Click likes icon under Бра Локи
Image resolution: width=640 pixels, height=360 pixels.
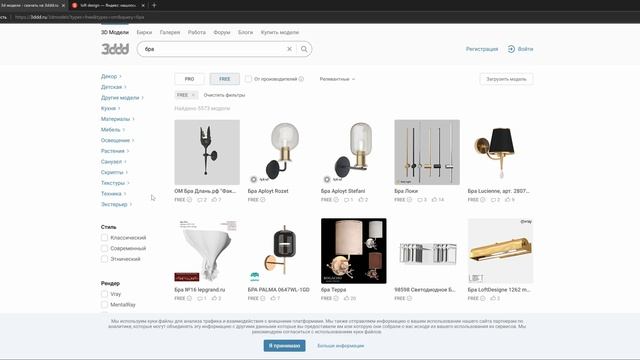(x=434, y=200)
